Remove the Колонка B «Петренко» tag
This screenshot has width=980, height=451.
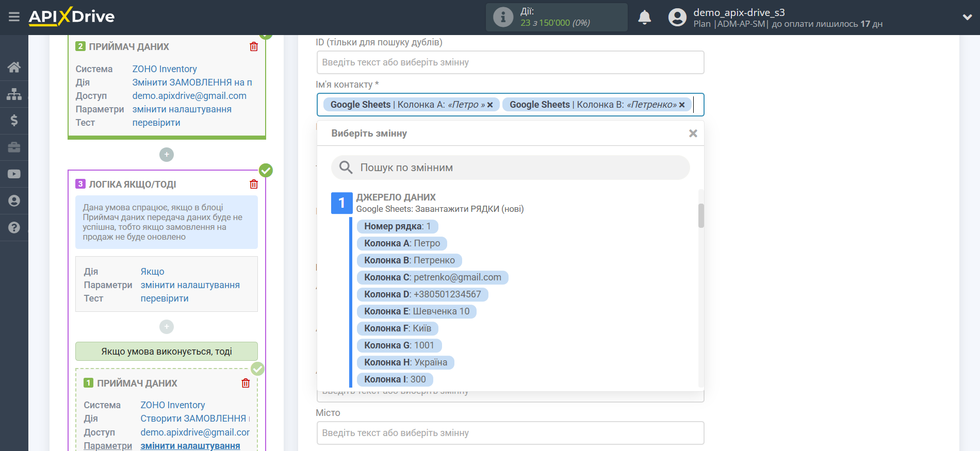tap(682, 105)
